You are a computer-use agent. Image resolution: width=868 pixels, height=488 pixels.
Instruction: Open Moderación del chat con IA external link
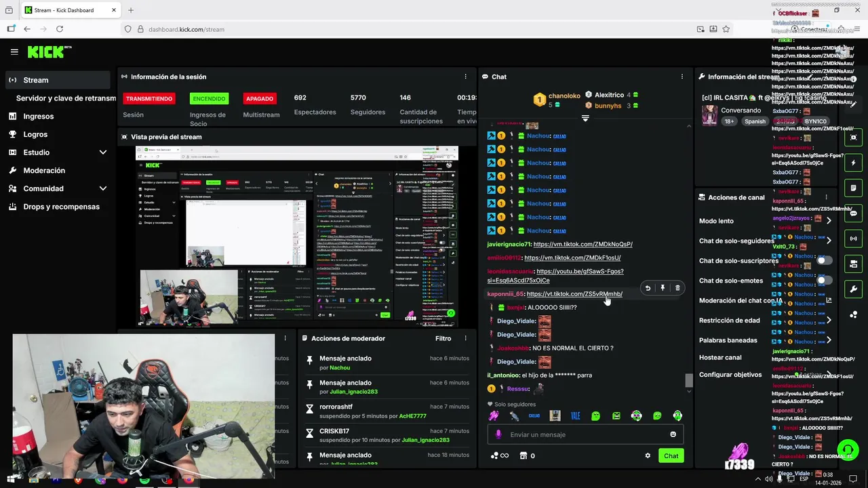point(829,300)
